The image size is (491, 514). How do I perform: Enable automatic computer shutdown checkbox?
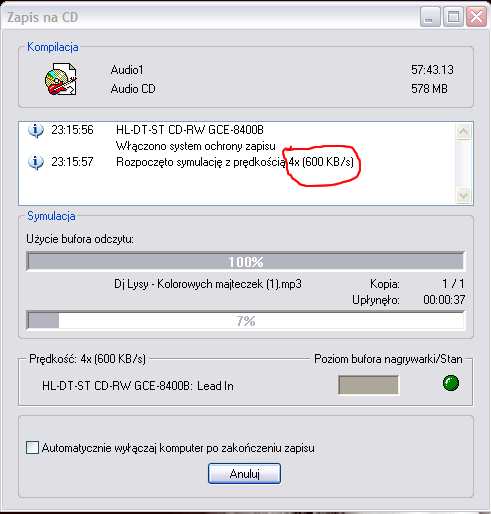[32, 448]
